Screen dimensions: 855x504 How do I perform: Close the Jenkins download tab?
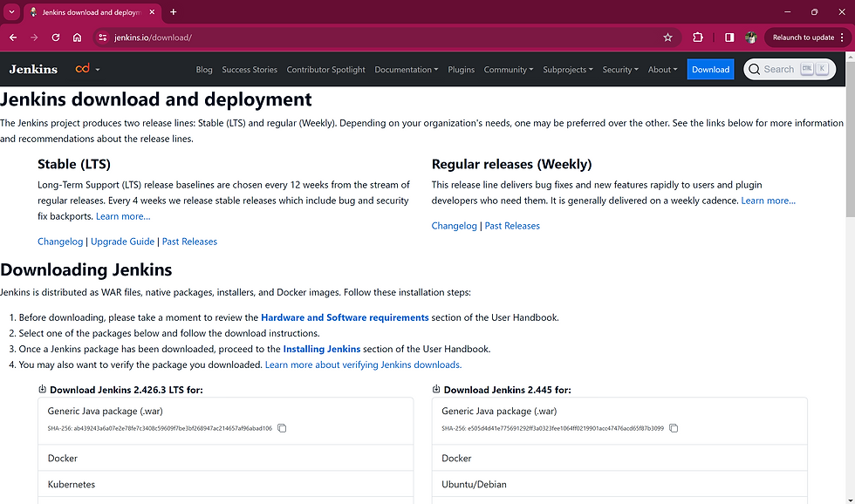tap(152, 12)
